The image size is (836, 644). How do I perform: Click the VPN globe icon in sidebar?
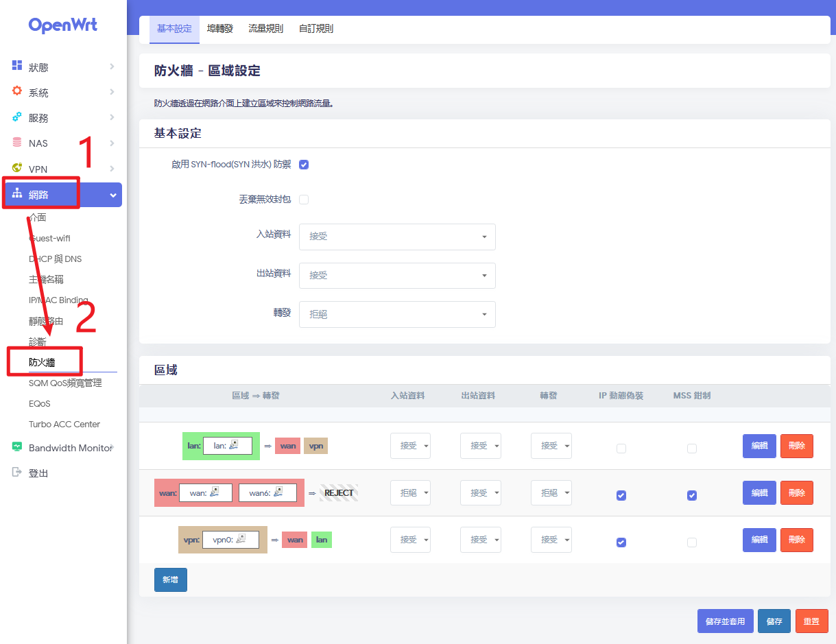[17, 168]
